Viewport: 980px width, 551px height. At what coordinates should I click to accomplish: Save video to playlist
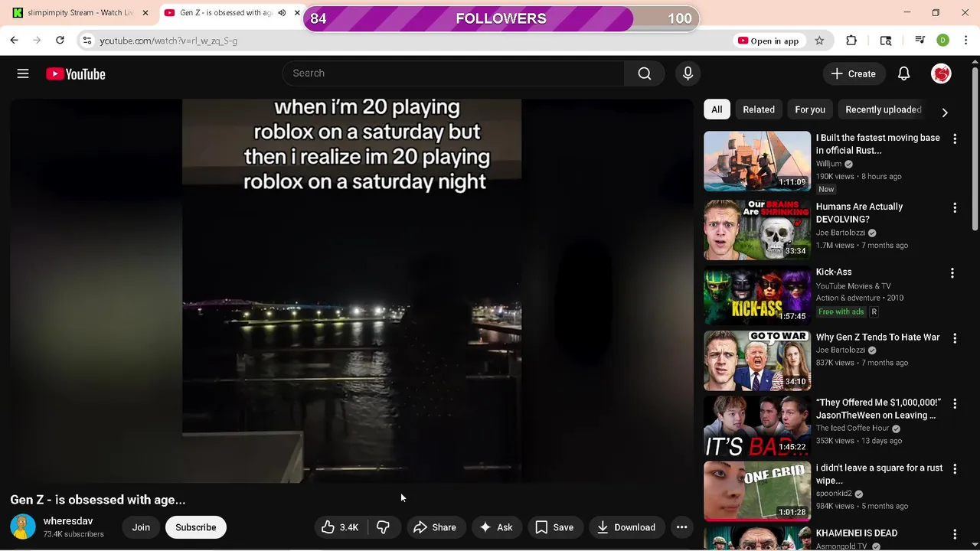pyautogui.click(x=554, y=527)
